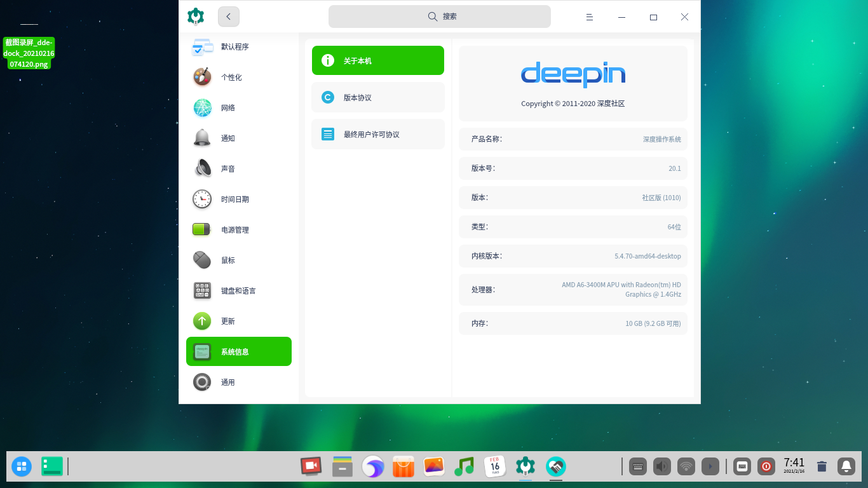Focus the 搜索 search field
Screen dimensions: 868x488
(x=440, y=17)
